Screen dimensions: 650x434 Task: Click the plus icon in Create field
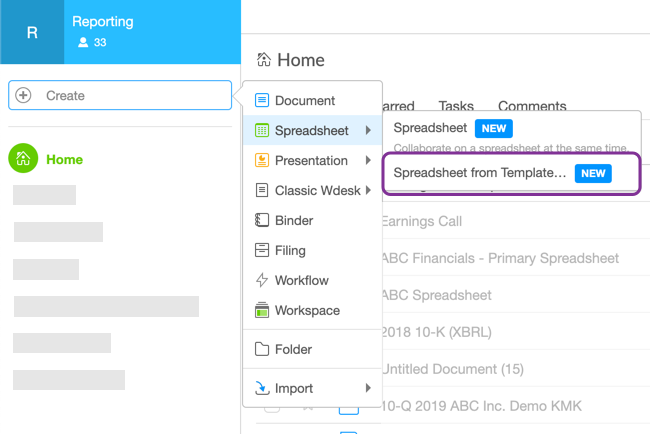(24, 96)
